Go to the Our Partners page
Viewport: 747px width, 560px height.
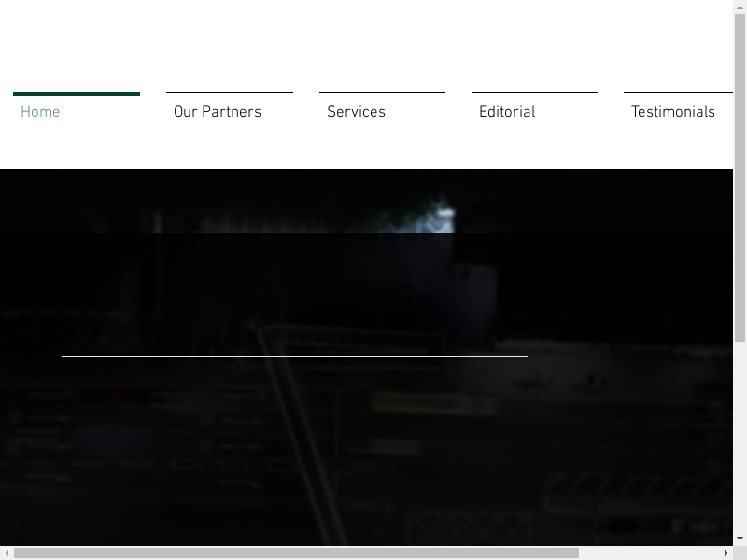(x=218, y=112)
